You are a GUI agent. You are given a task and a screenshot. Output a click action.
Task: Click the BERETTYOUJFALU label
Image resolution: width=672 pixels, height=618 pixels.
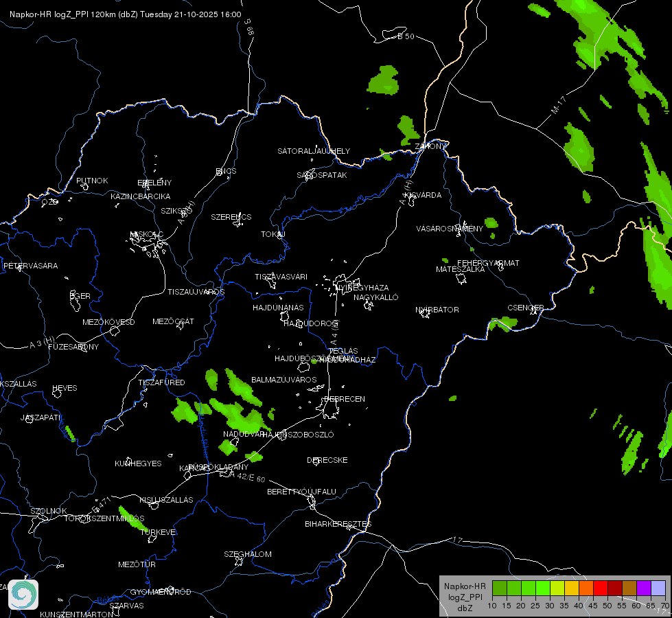(302, 492)
